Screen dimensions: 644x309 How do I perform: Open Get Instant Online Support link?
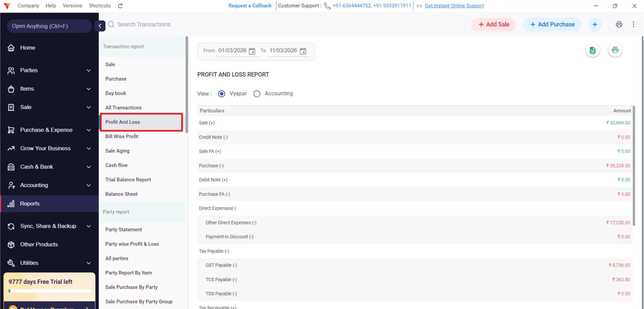(x=454, y=6)
